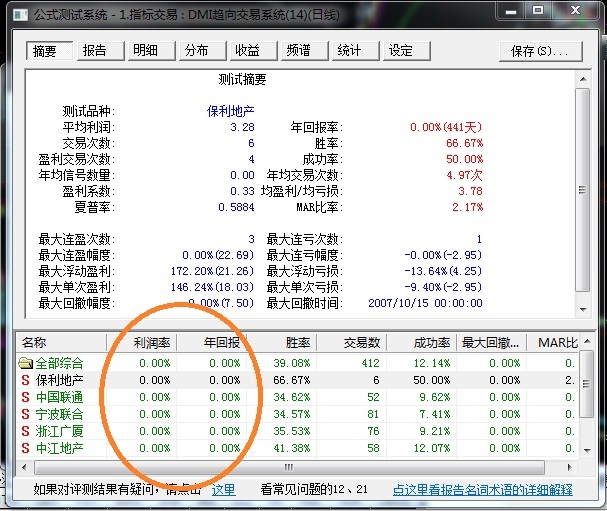
Task: Select the 中江地产 row in the list
Action: tap(297, 448)
